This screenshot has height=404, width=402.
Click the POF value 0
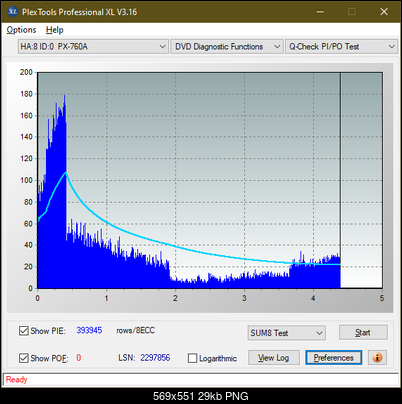79,358
